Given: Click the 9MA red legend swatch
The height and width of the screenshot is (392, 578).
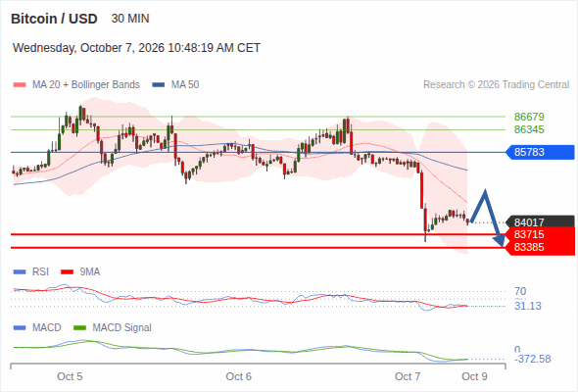Looking at the screenshot, I should coord(67,272).
